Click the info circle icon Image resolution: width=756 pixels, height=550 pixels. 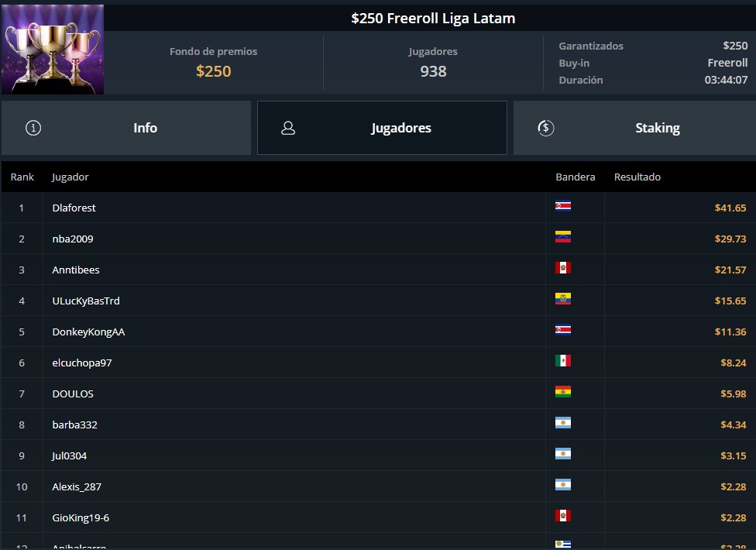pyautogui.click(x=33, y=128)
